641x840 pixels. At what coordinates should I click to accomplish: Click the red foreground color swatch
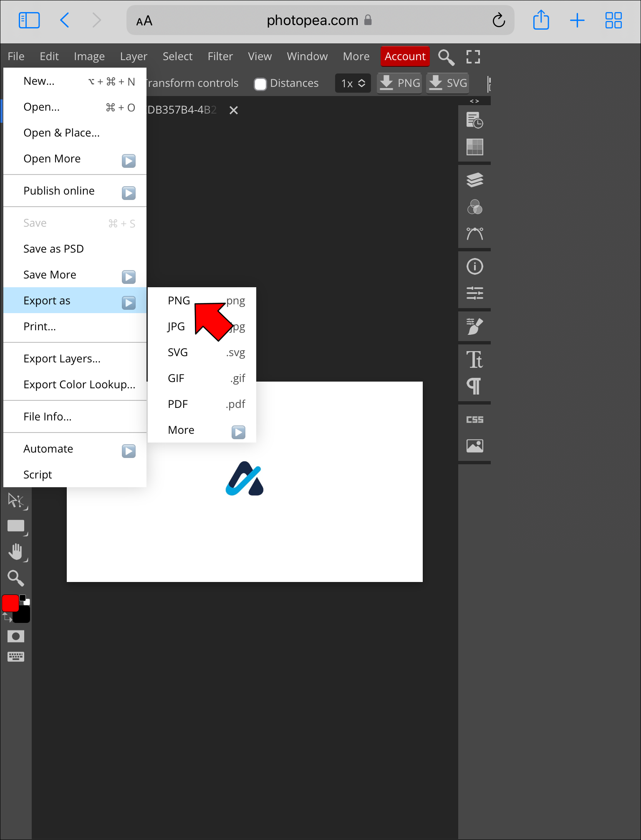coord(10,603)
